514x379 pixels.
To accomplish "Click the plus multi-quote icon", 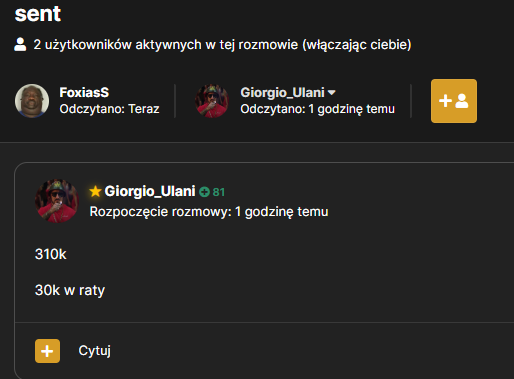I will pos(47,351).
